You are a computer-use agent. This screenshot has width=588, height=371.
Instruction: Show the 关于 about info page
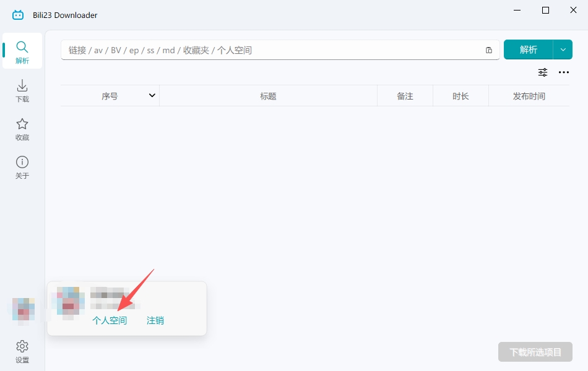point(22,167)
